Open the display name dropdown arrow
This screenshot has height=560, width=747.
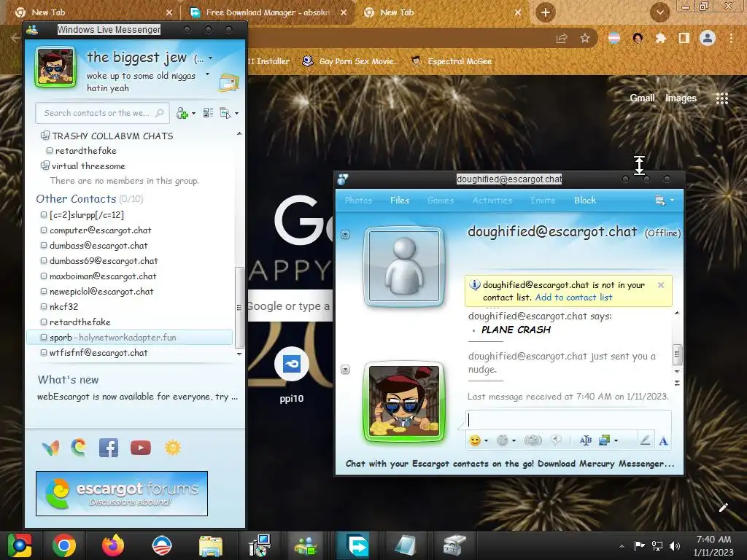tap(211, 58)
